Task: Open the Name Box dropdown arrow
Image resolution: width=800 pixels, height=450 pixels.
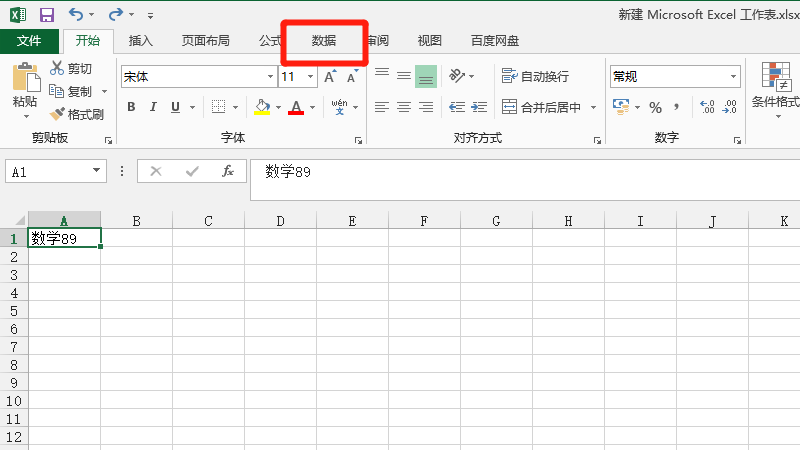Action: pos(97,171)
